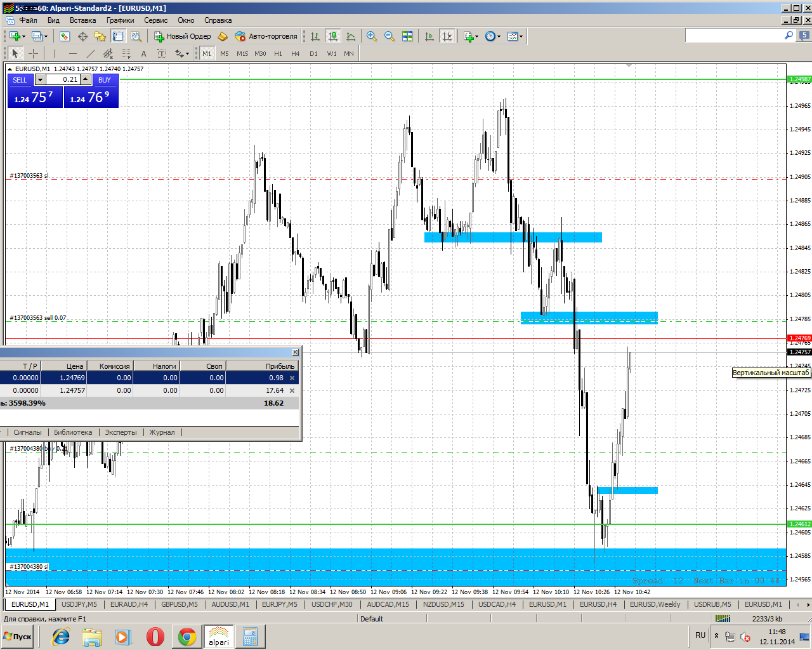Open the Сигналы terminal tab
The image size is (812, 650).
27,432
